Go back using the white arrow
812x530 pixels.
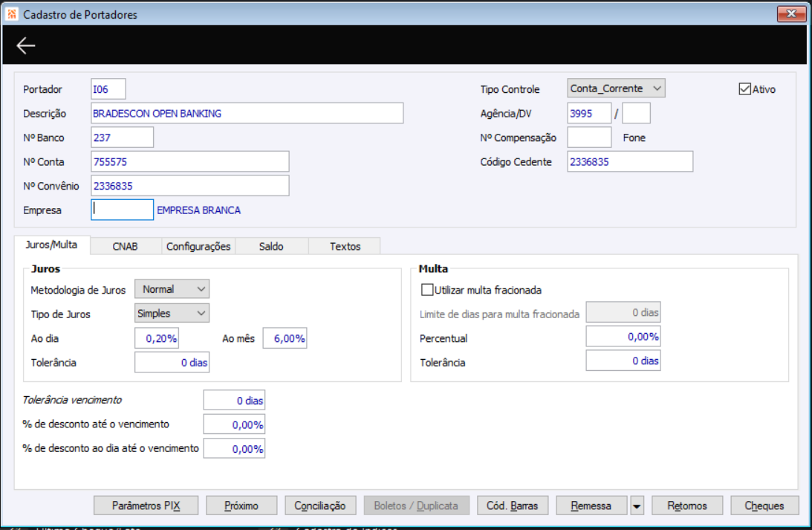tap(25, 45)
